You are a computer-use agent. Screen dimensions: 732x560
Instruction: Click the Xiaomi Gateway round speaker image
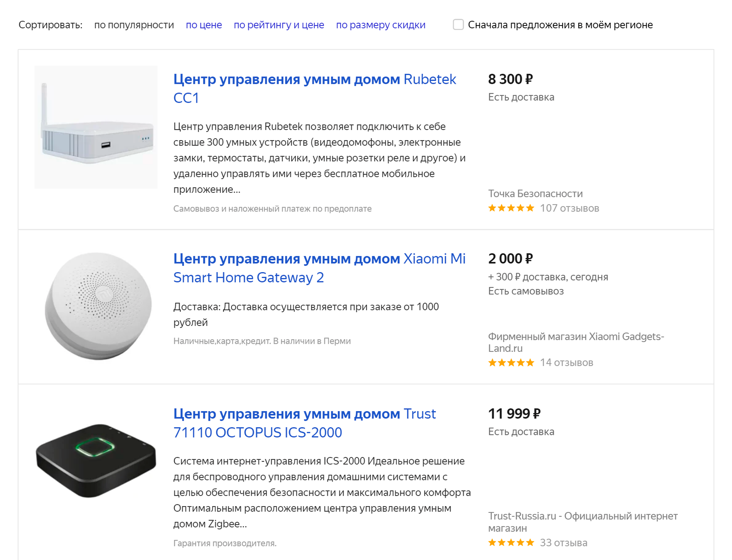[98, 306]
